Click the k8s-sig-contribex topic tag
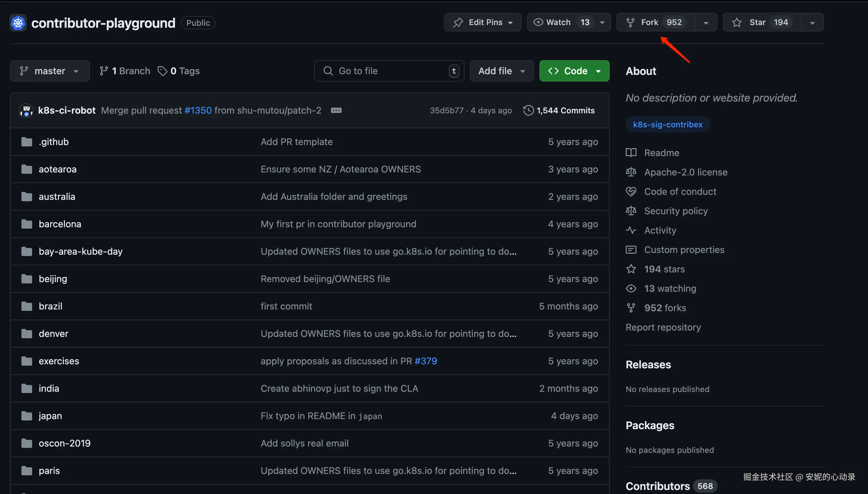868x494 pixels. pyautogui.click(x=667, y=125)
